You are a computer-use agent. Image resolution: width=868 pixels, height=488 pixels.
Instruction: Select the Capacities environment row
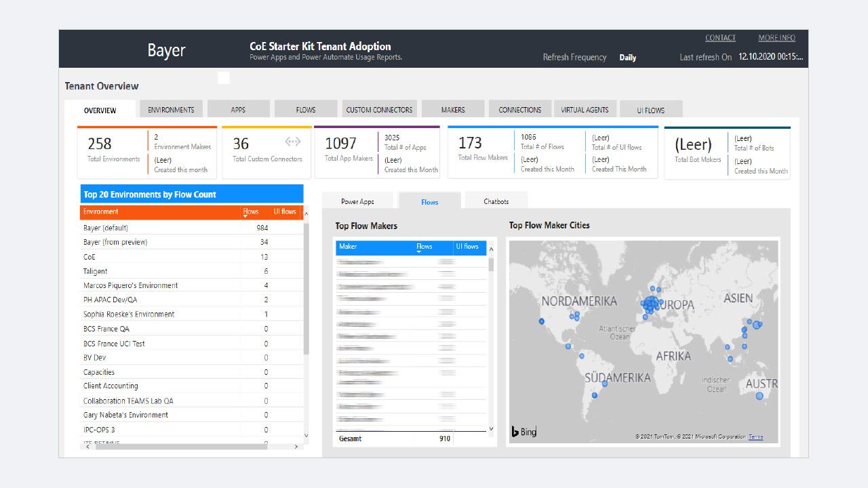(191, 372)
